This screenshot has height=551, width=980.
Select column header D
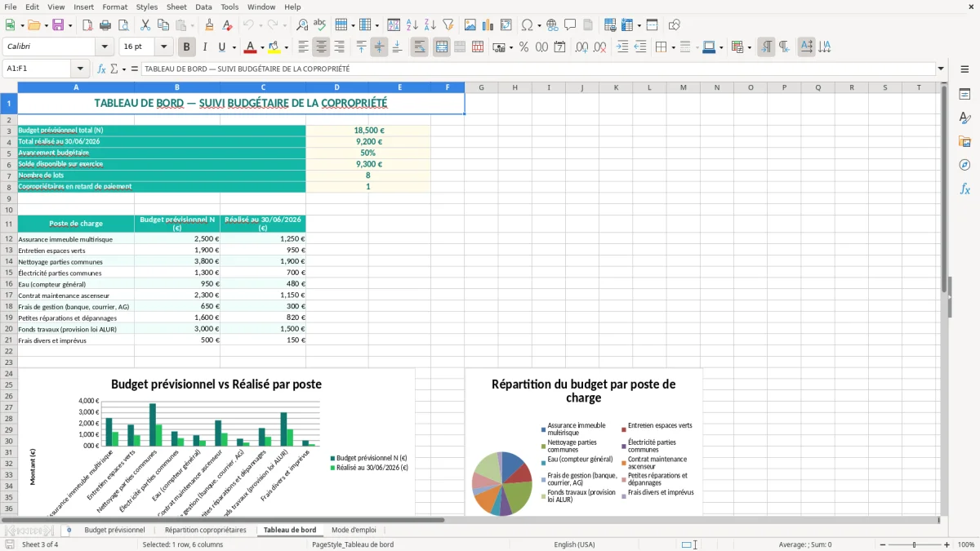click(x=336, y=87)
